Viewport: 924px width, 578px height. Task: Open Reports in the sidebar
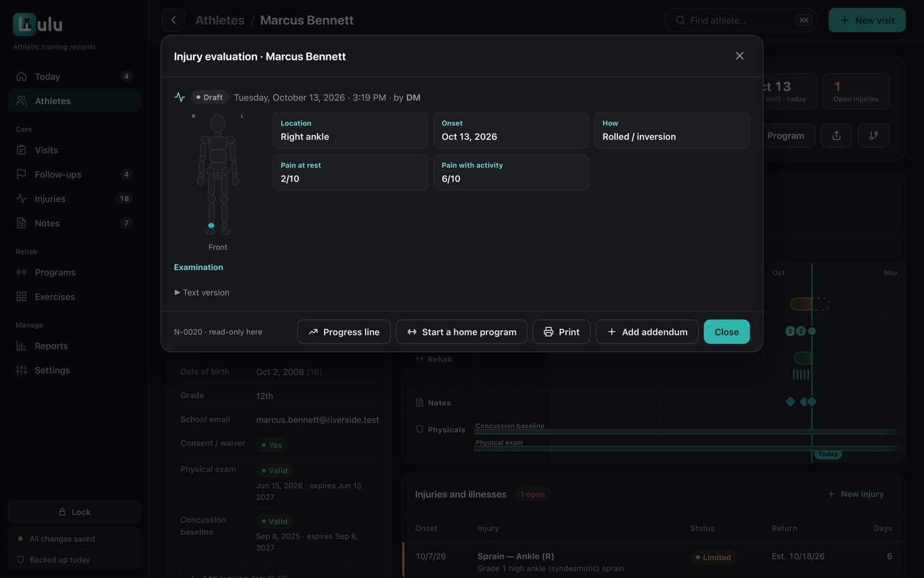(x=74, y=346)
